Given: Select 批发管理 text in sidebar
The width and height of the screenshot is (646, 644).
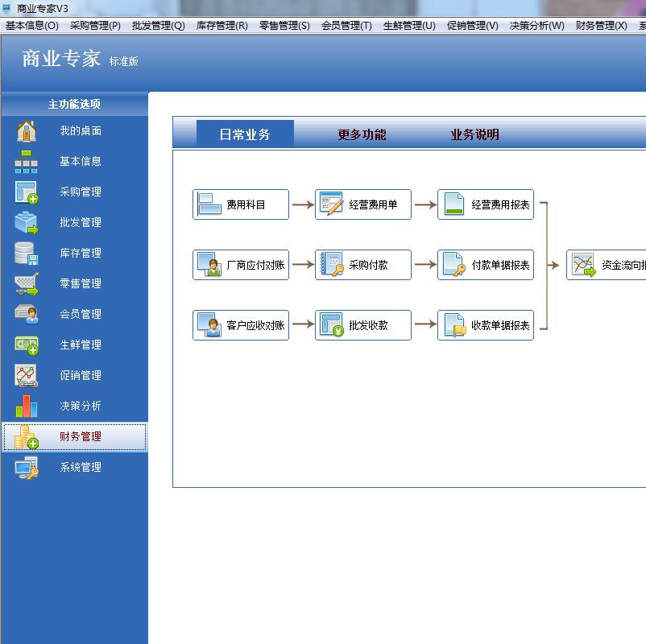Looking at the screenshot, I should [x=81, y=223].
